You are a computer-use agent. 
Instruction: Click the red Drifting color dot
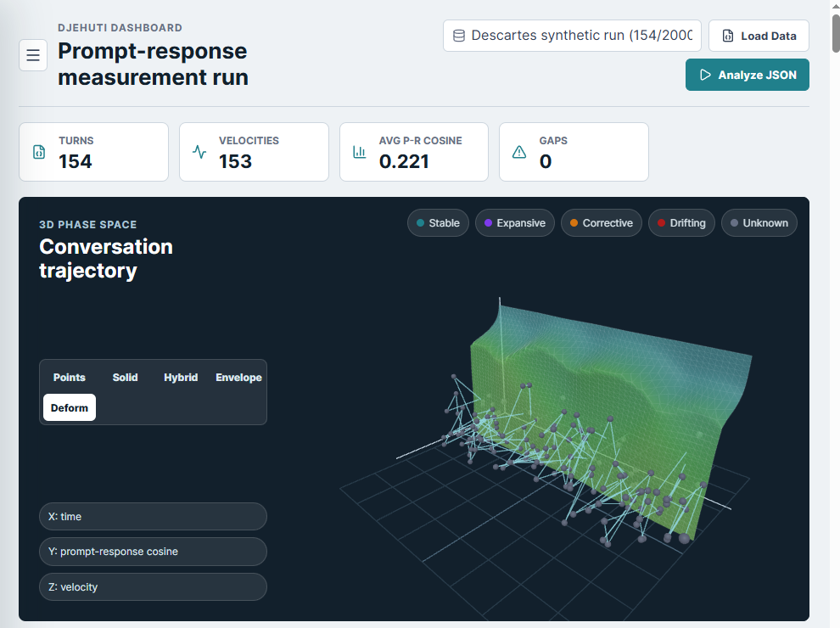click(661, 223)
